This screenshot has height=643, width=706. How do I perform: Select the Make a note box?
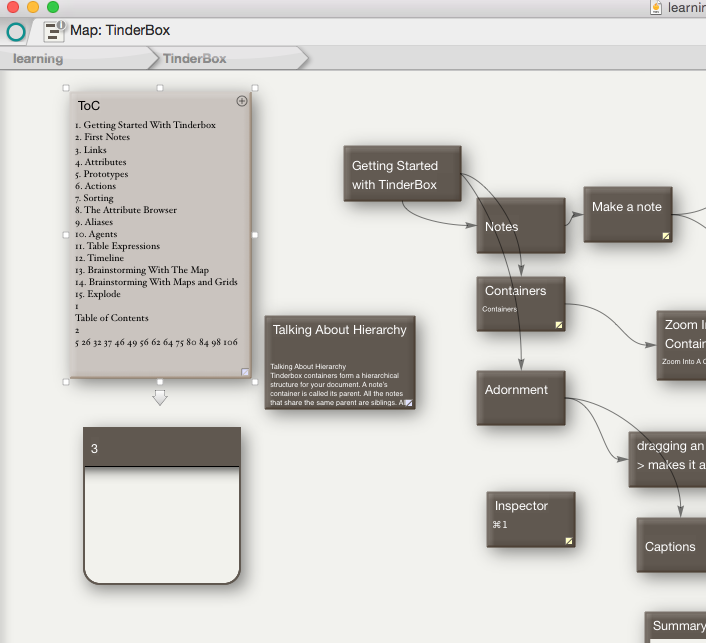(x=628, y=215)
